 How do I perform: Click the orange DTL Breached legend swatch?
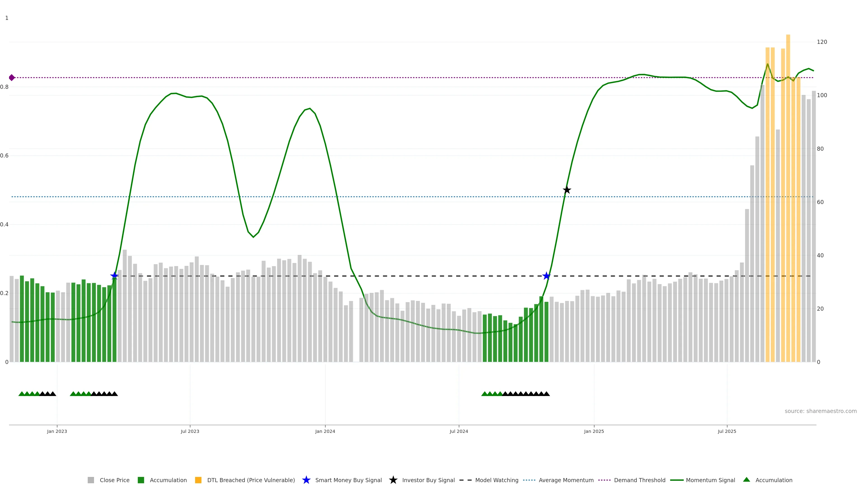198,480
